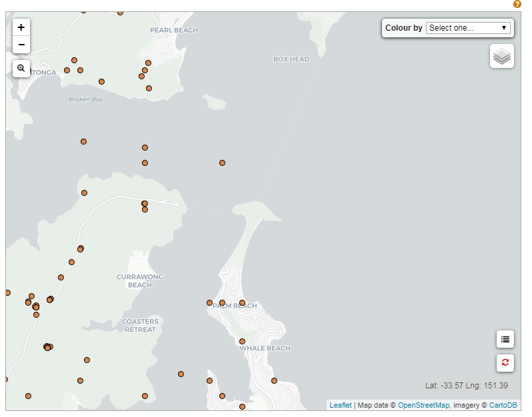This screenshot has height=417, width=532.
Task: Open the CartoDB imagery link
Action: pyautogui.click(x=503, y=405)
